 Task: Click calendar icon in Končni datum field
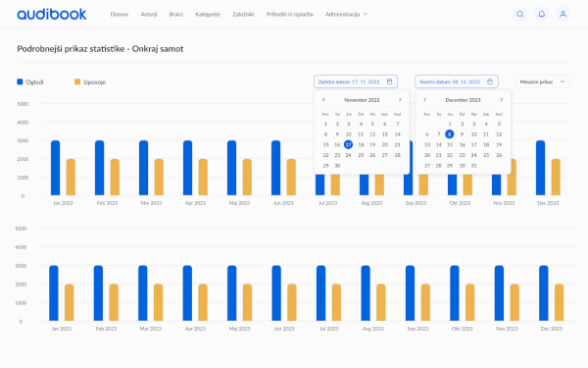point(490,81)
